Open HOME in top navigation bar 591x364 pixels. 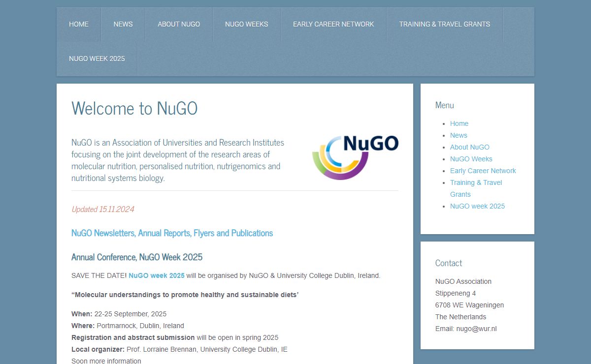click(79, 24)
